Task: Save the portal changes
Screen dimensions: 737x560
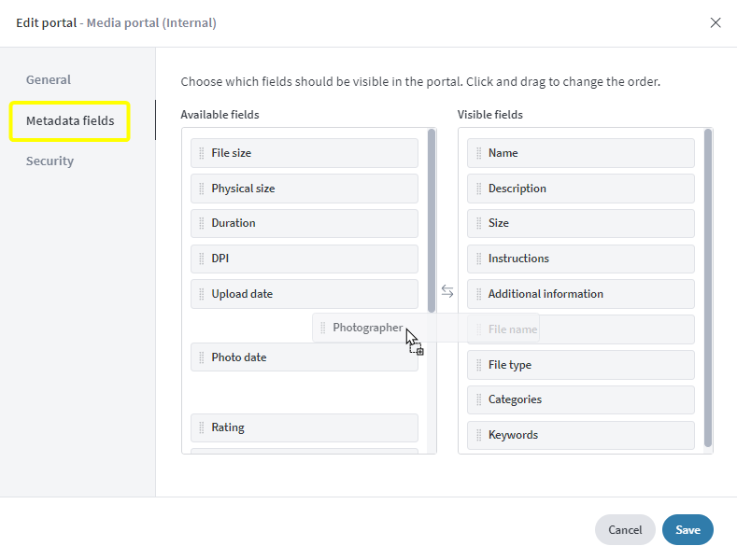Action: [x=687, y=530]
